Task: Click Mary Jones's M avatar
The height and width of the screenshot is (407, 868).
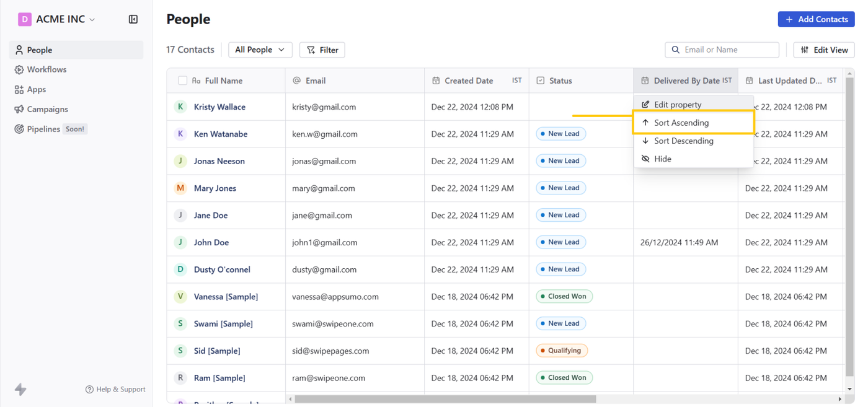Action: 180,188
